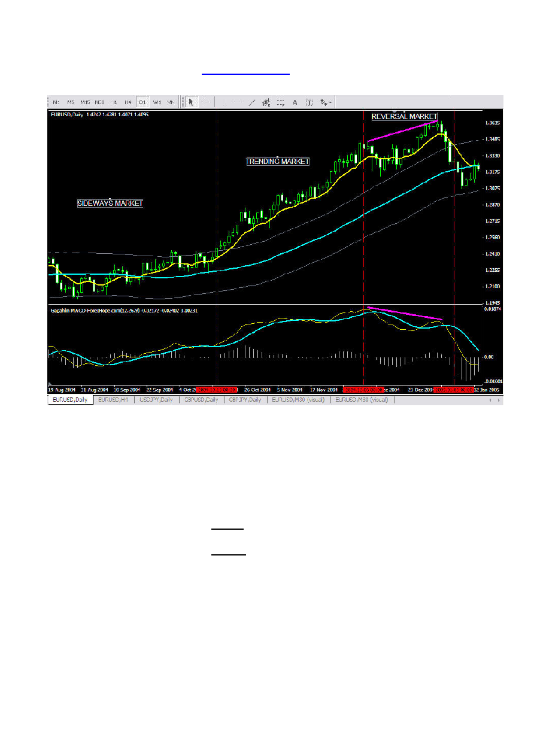Switch chart to H1 timeframe

click(x=114, y=102)
